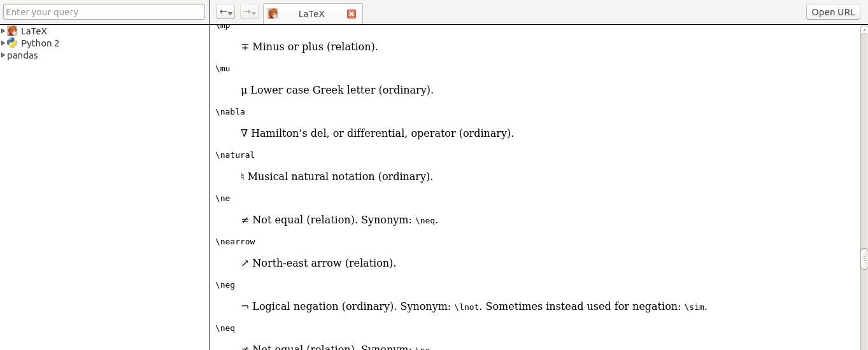Click the \nearrow command heading
This screenshot has height=350, width=868.
pyautogui.click(x=235, y=242)
